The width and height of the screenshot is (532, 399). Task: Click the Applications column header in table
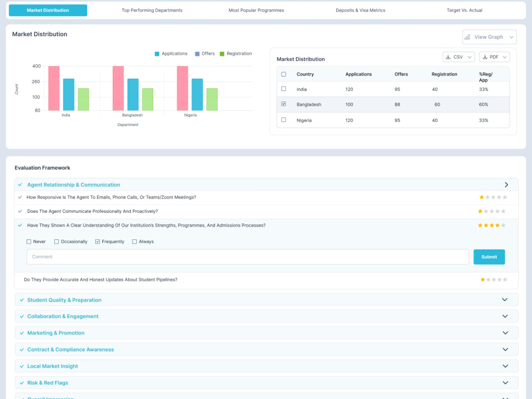coord(359,74)
